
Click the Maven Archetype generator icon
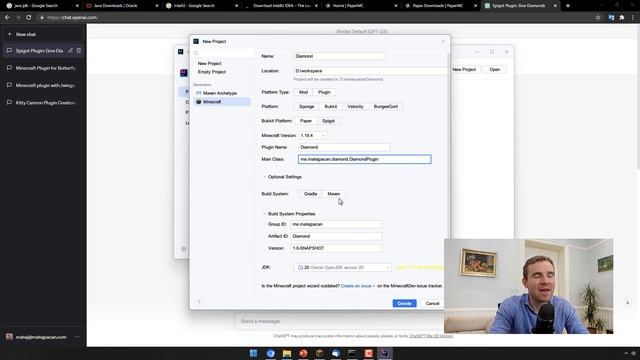click(199, 93)
